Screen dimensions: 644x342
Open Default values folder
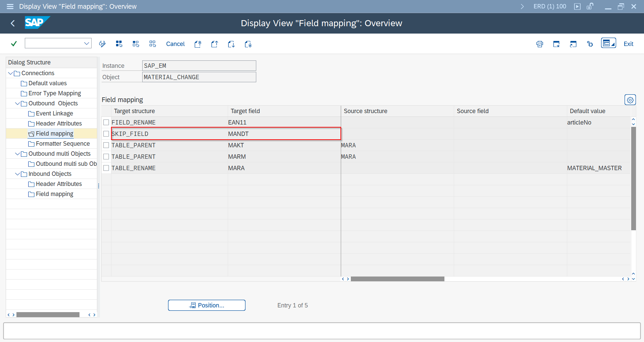coord(44,83)
